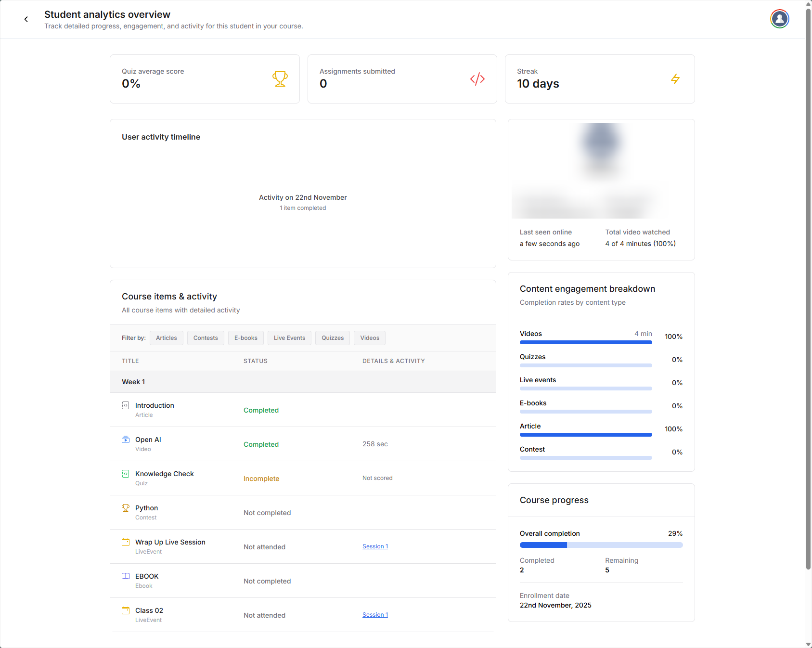Select the Live Events filter tab

[x=289, y=337]
